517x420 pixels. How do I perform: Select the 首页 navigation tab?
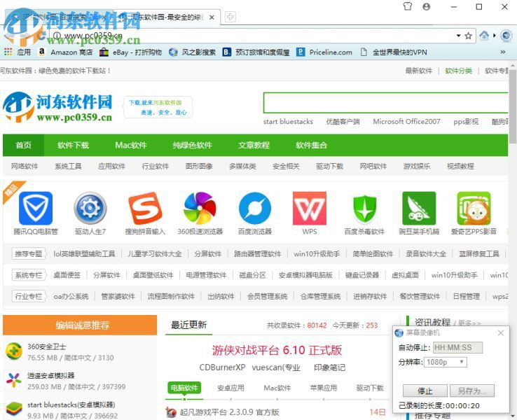tap(23, 146)
